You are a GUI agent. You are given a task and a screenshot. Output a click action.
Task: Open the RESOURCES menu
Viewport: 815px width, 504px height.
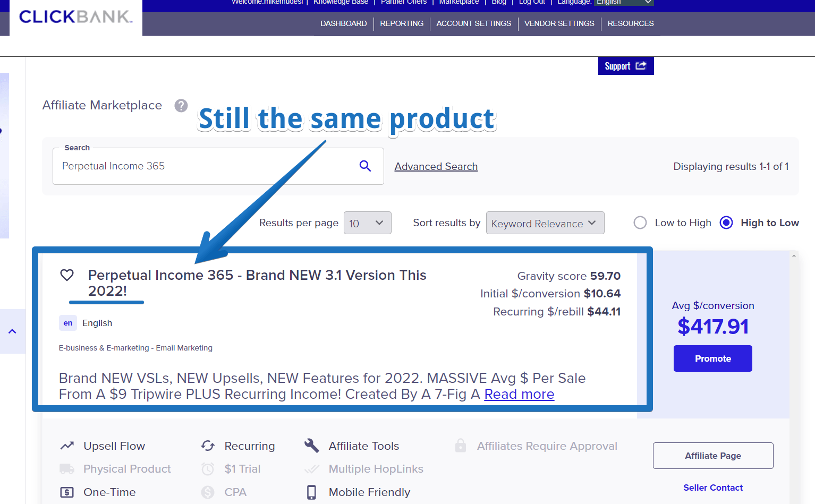[631, 23]
